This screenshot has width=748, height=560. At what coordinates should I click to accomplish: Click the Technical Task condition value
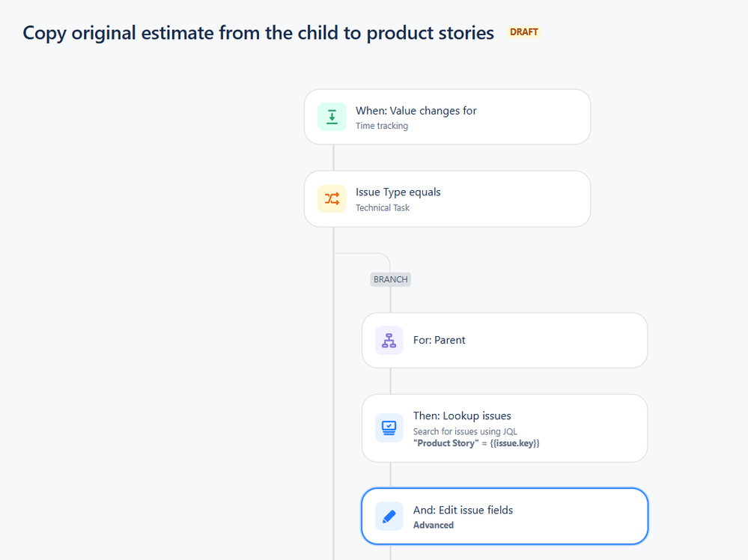tap(383, 208)
